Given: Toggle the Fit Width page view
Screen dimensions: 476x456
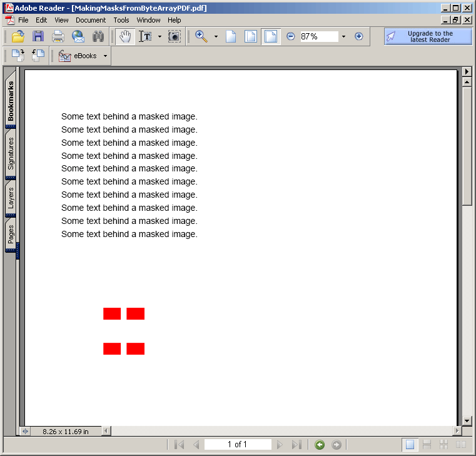Looking at the screenshot, I should pos(270,36).
